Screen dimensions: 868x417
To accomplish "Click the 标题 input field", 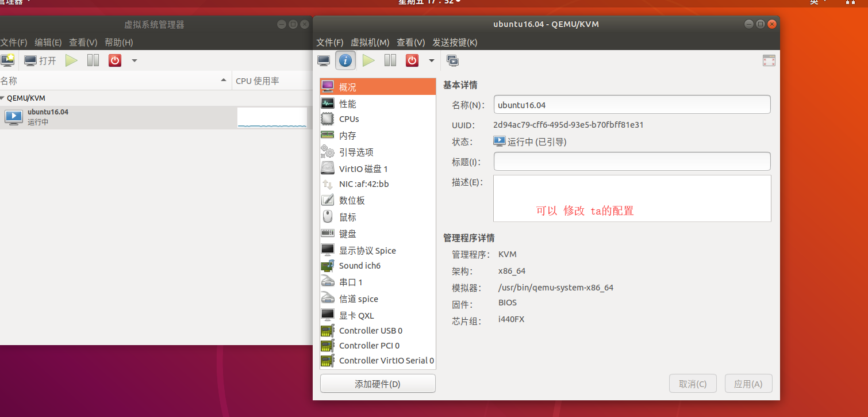I will click(x=631, y=161).
